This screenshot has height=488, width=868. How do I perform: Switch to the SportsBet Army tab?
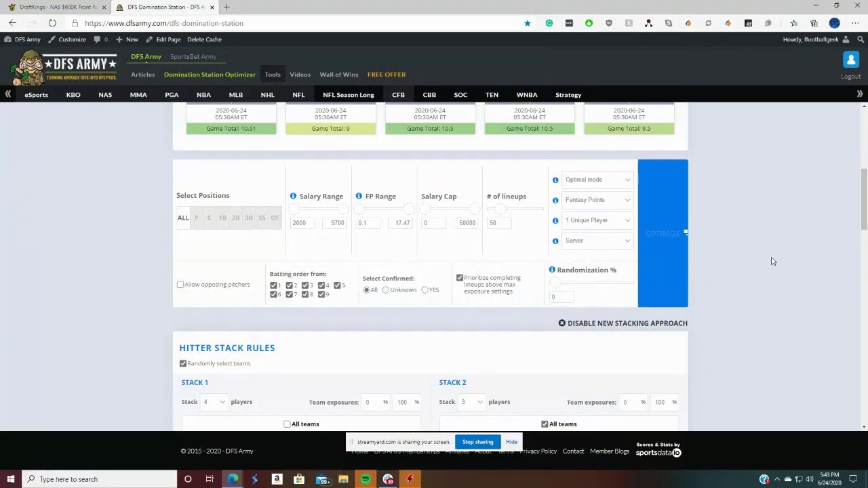click(x=193, y=57)
